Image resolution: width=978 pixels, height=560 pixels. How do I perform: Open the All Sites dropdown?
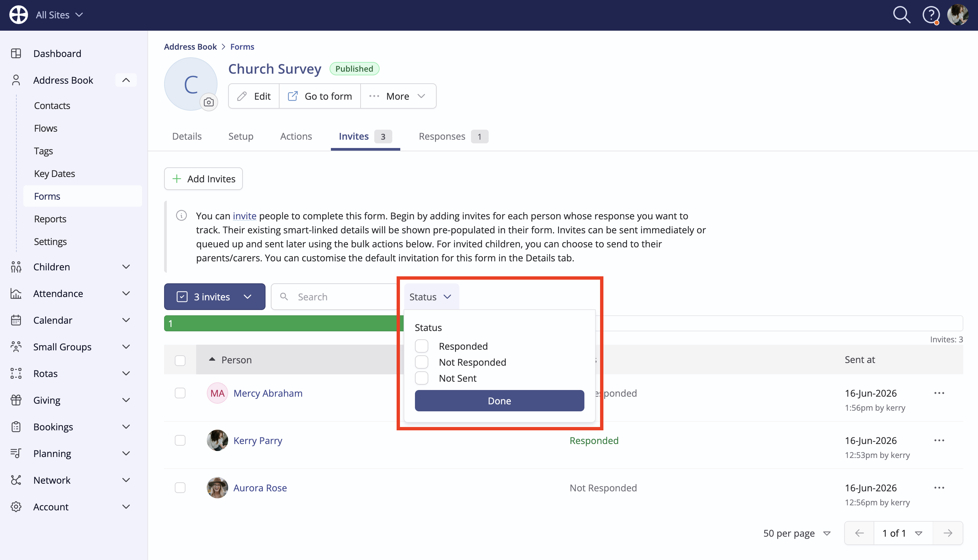[x=59, y=15]
